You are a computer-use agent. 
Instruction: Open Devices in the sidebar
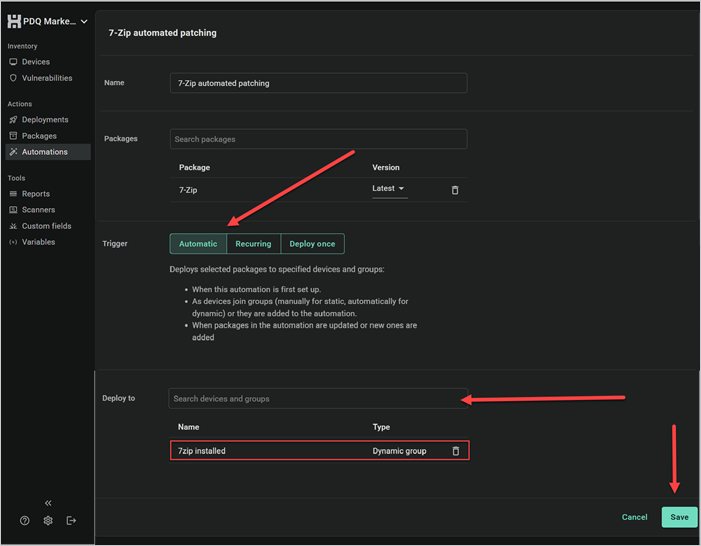(x=35, y=62)
